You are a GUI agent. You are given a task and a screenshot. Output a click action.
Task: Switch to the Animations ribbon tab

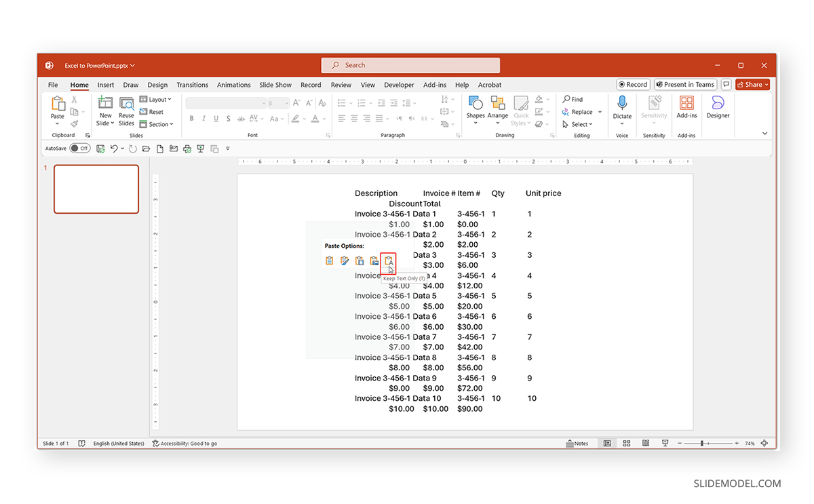[233, 85]
